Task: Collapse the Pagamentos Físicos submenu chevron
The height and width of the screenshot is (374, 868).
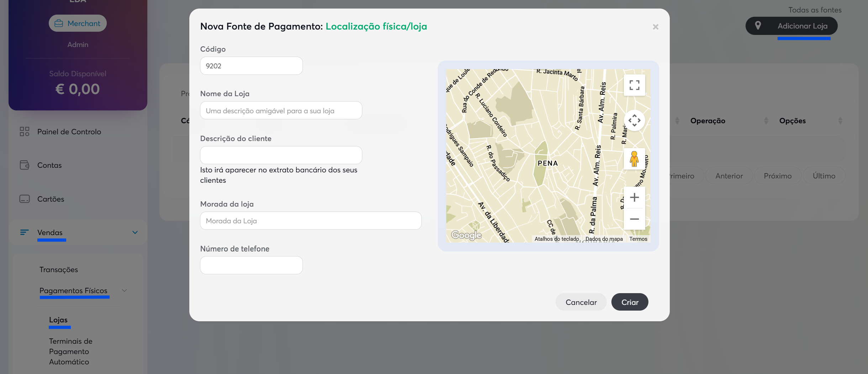Action: pos(124,291)
